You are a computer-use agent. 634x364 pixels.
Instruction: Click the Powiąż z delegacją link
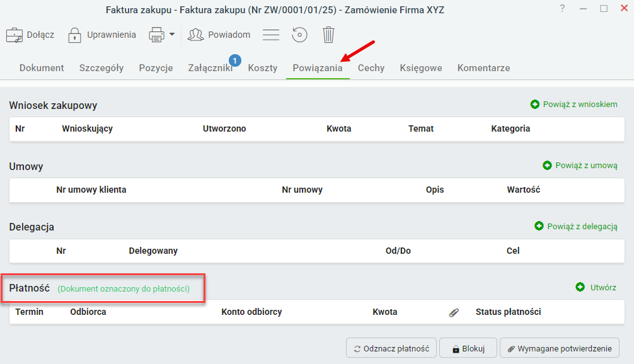pos(576,226)
